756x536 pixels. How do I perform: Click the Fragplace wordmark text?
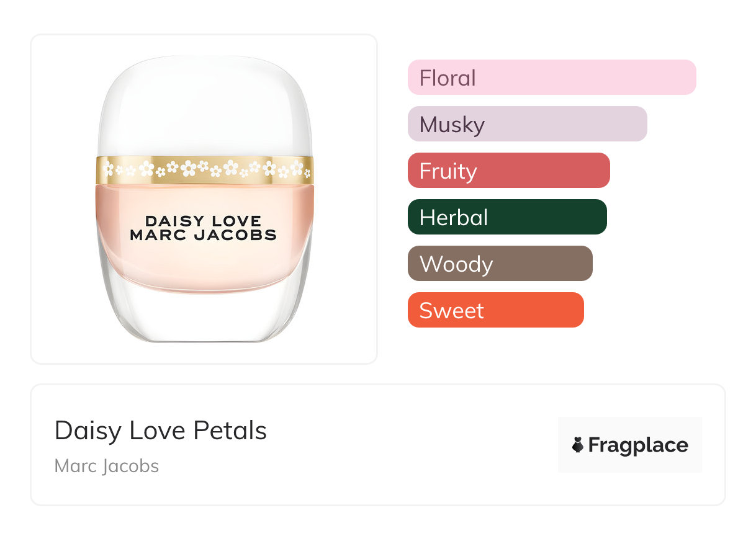click(x=638, y=445)
